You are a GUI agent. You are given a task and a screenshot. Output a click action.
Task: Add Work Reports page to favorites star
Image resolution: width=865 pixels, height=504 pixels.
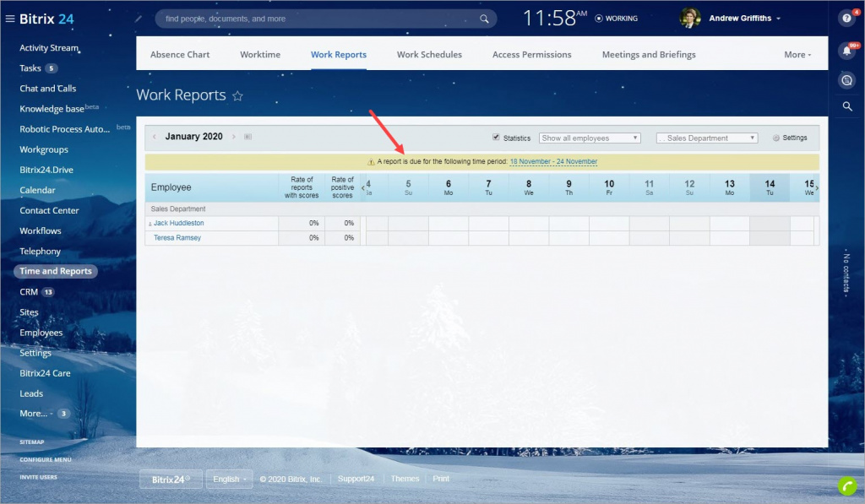coord(237,96)
